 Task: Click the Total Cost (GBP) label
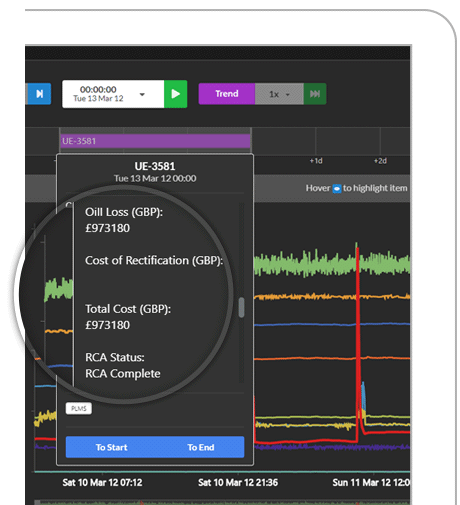click(x=128, y=309)
